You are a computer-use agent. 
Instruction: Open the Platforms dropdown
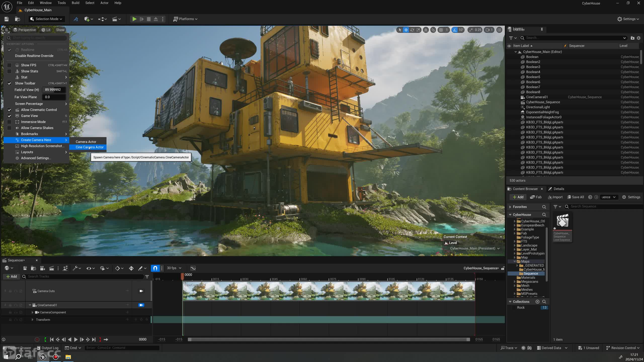click(x=185, y=19)
